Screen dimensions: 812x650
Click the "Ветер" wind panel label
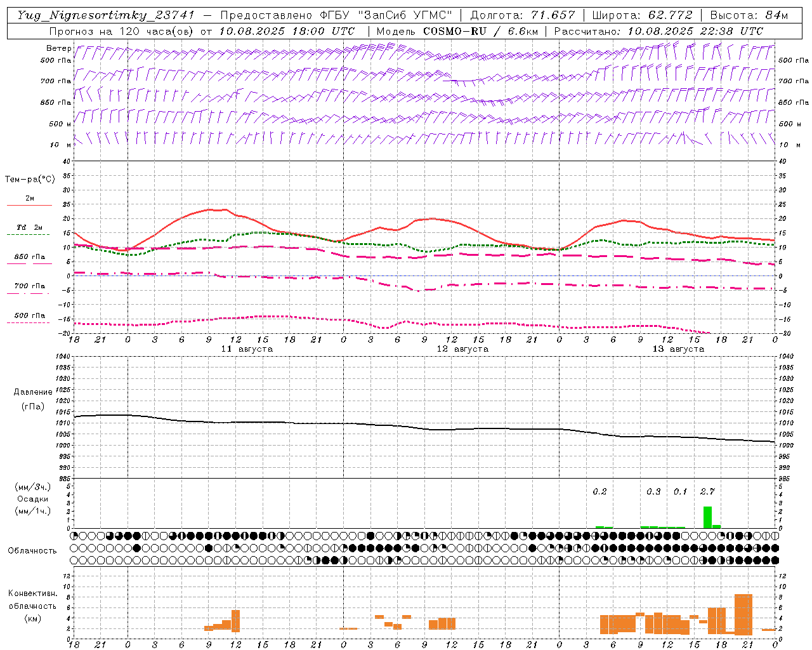(59, 48)
